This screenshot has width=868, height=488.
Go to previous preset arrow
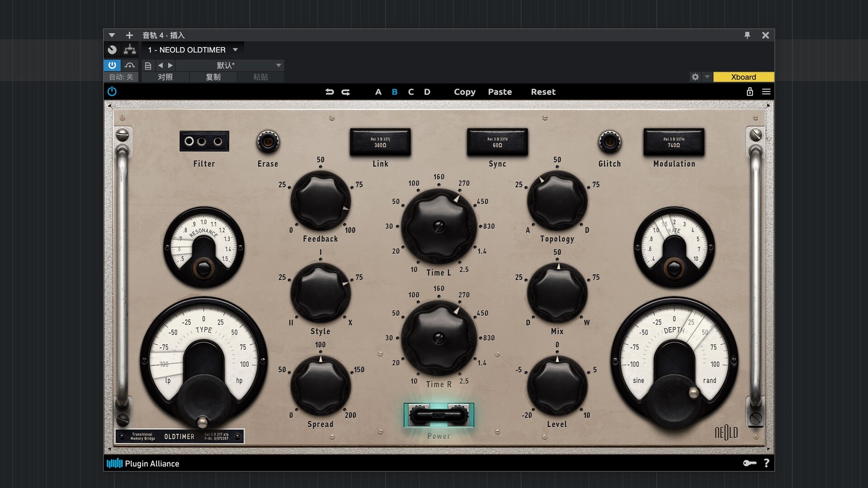160,66
